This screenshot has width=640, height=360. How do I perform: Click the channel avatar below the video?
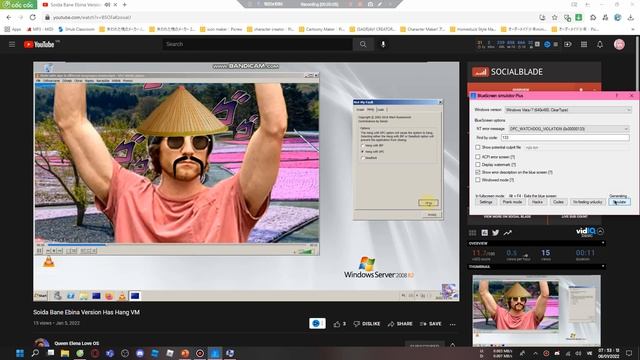[41, 343]
